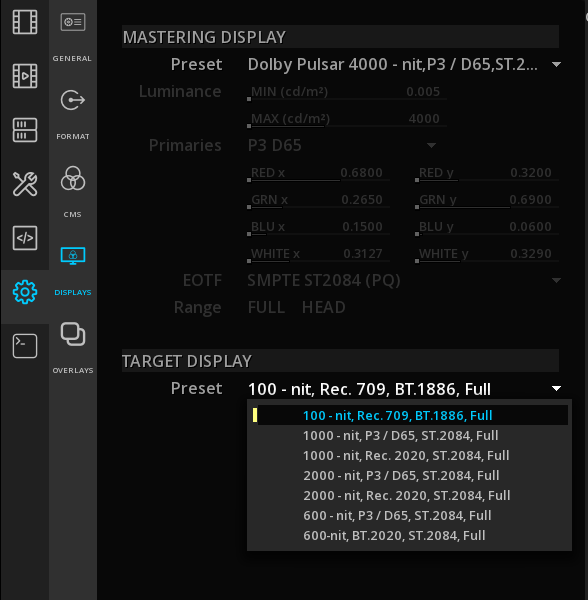
Task: Open the code brackets icon
Action: tap(25, 238)
